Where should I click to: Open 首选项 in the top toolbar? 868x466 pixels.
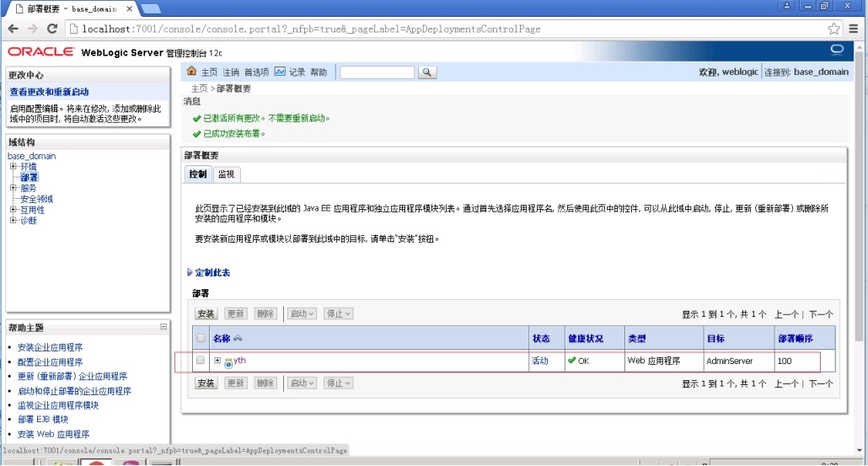[256, 72]
